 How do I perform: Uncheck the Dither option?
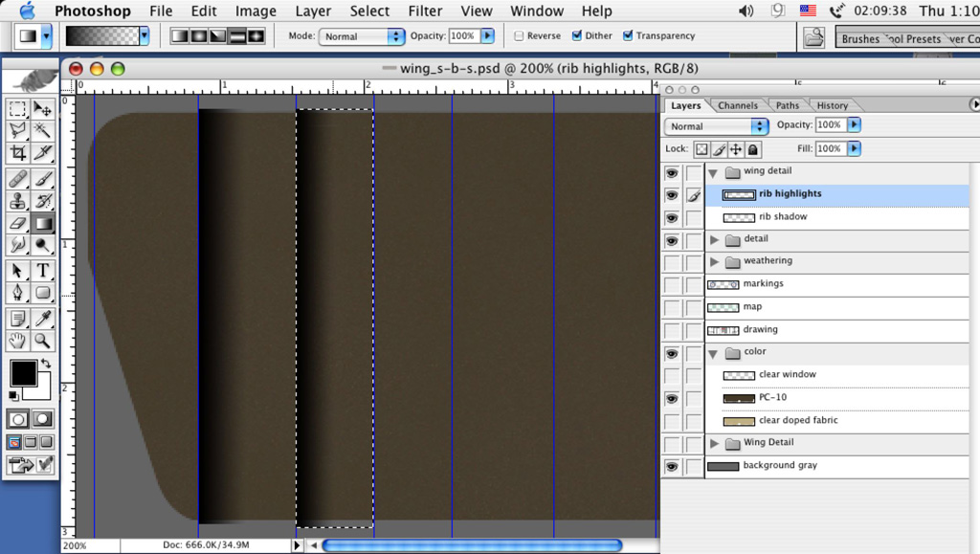click(577, 36)
